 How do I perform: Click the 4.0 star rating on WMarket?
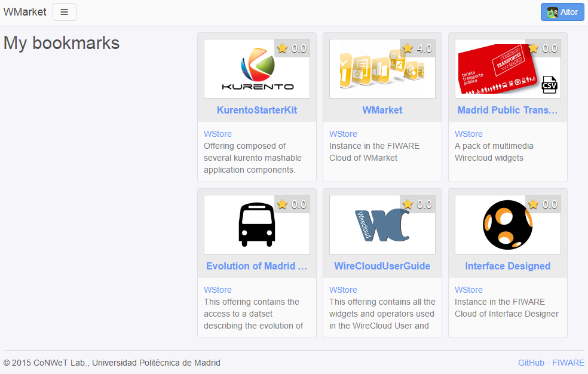417,48
